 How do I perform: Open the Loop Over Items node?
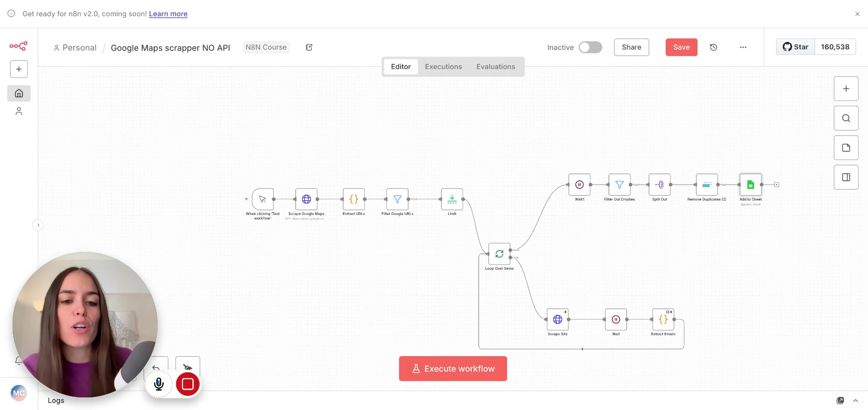[x=499, y=254]
